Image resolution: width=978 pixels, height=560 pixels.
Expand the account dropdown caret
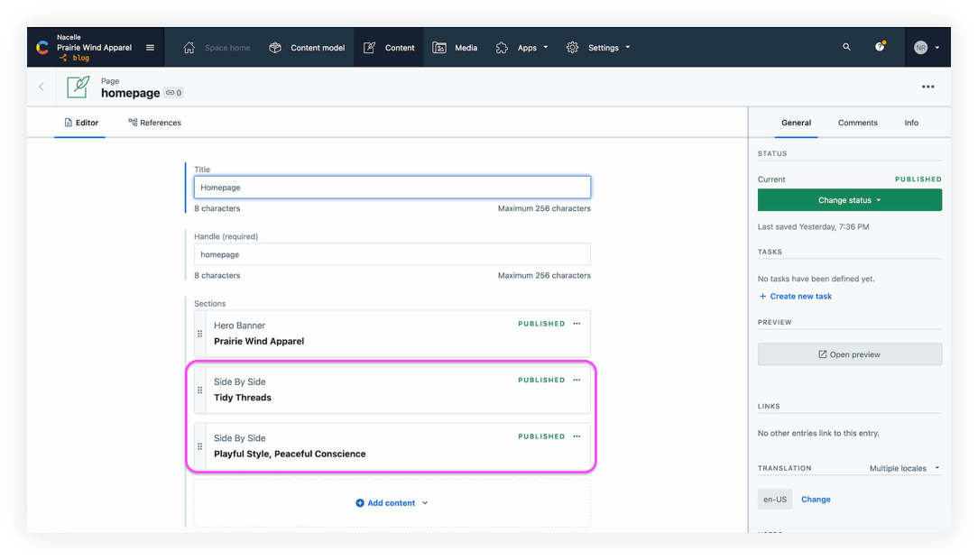point(936,48)
